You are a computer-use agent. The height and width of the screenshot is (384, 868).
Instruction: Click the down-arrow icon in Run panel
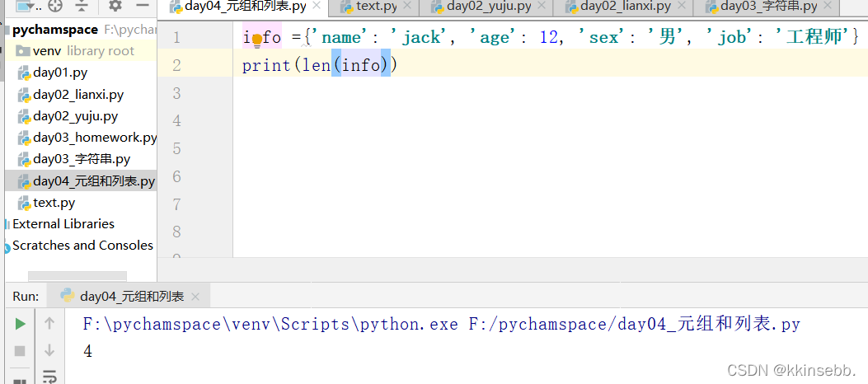point(49,350)
